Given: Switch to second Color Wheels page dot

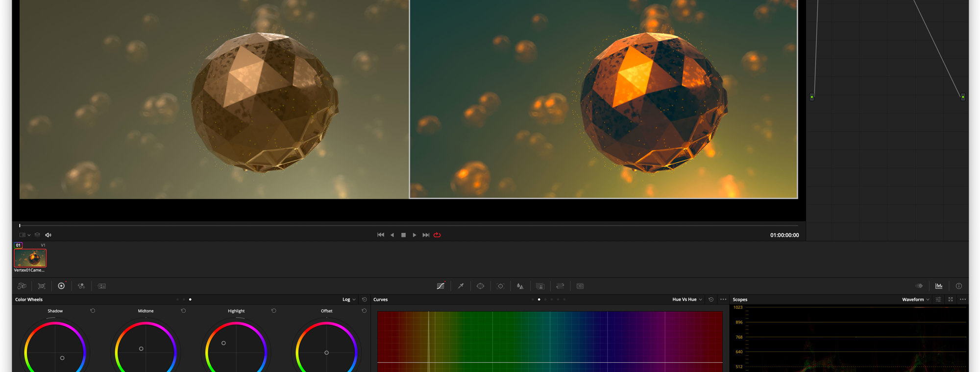Looking at the screenshot, I should tap(184, 300).
